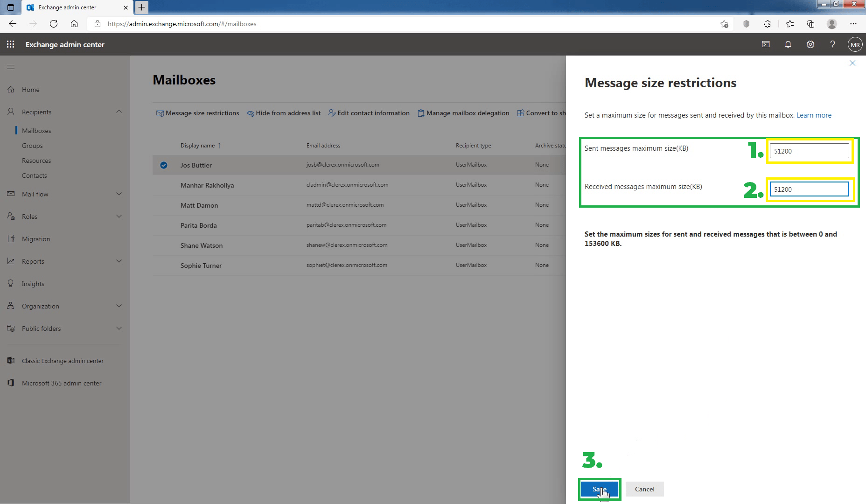The image size is (866, 504).
Task: Click the MR account avatar
Action: coord(854,44)
